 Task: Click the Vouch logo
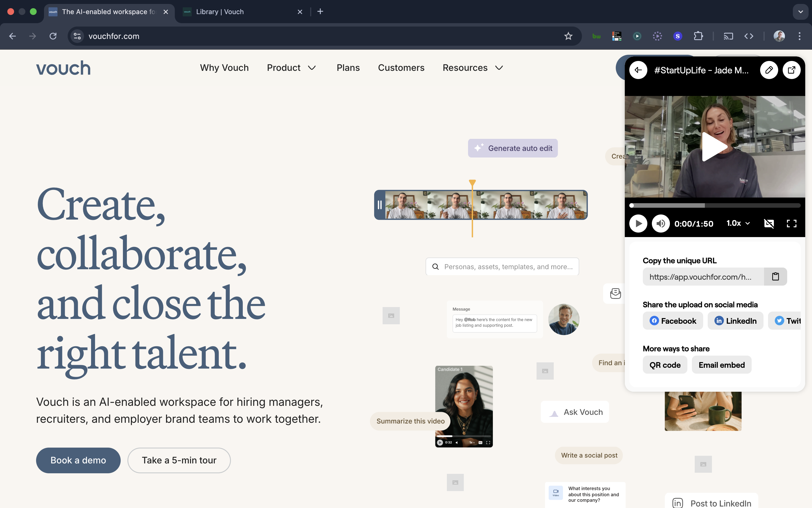63,68
